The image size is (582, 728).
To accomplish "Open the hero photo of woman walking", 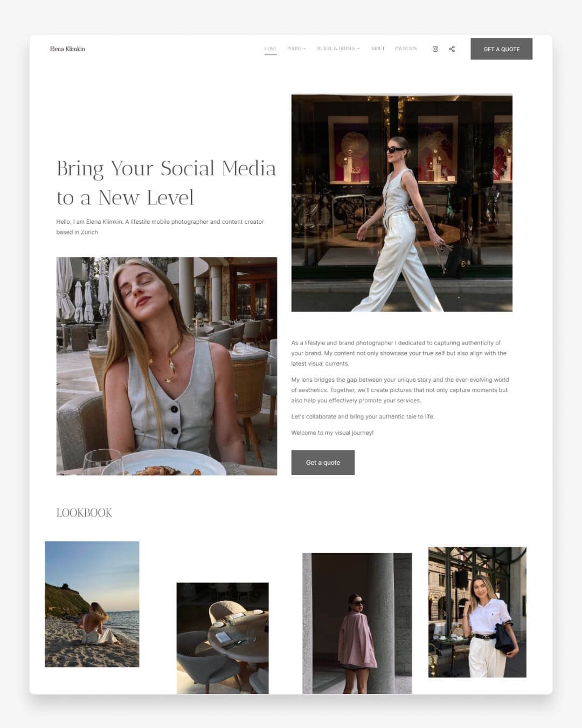I will tap(402, 202).
